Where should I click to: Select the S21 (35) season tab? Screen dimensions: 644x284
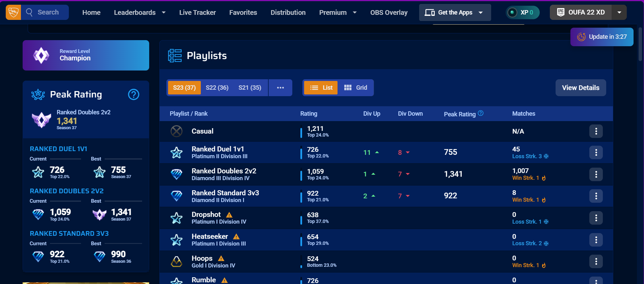pyautogui.click(x=250, y=88)
